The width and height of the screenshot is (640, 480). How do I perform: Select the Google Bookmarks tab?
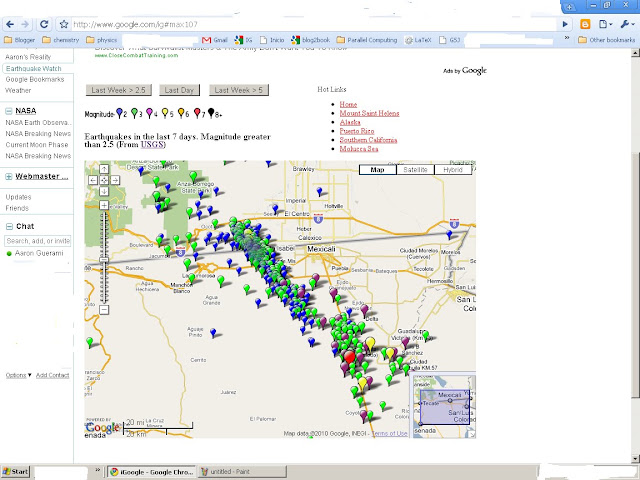(x=35, y=79)
